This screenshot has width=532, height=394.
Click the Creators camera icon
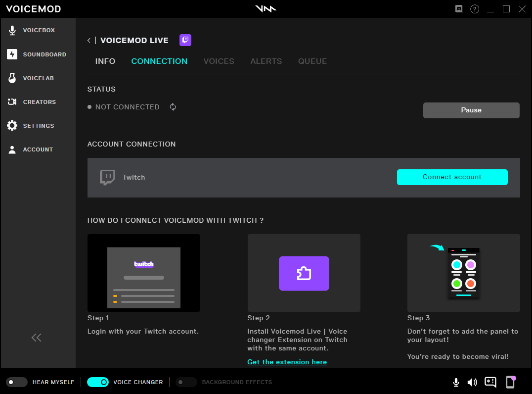click(x=12, y=102)
